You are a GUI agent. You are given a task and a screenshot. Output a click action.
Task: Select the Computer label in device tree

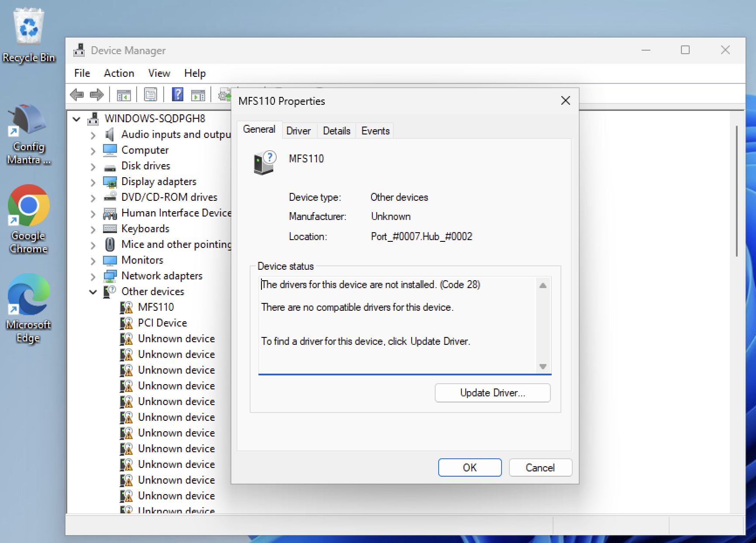point(145,150)
